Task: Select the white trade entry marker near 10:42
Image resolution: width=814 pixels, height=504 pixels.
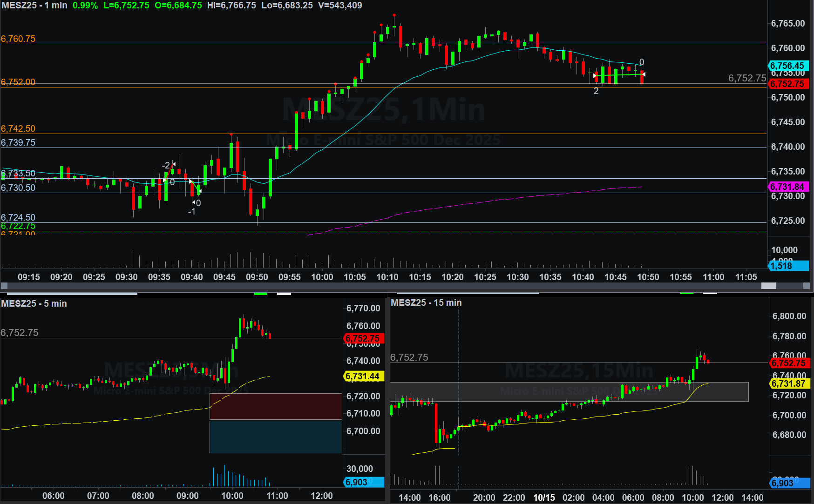Action: click(595, 75)
